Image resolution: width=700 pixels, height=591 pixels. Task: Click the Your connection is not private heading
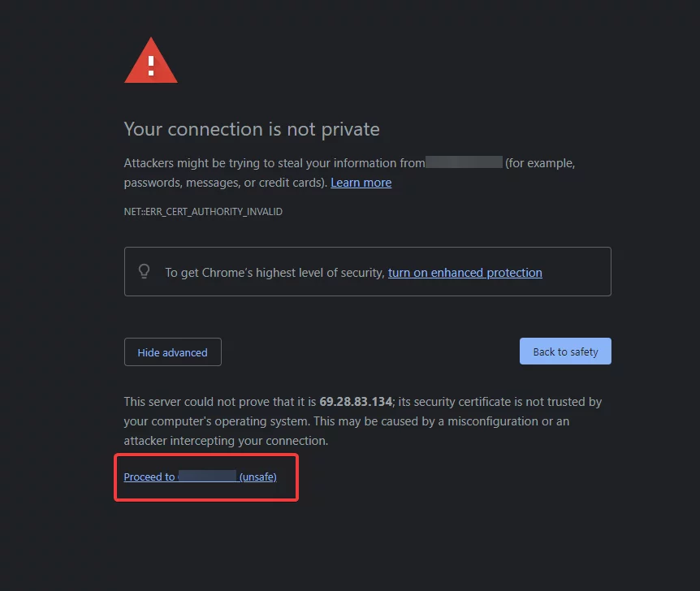click(x=252, y=129)
